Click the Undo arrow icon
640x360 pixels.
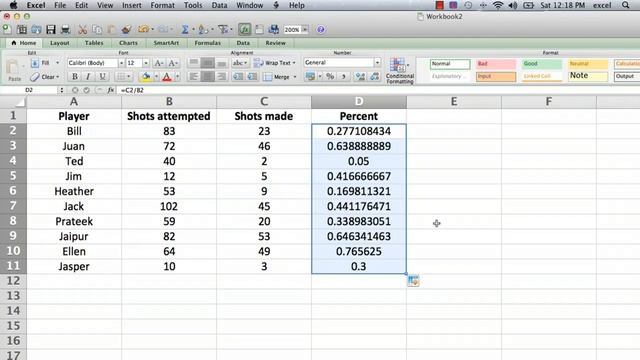(143, 29)
